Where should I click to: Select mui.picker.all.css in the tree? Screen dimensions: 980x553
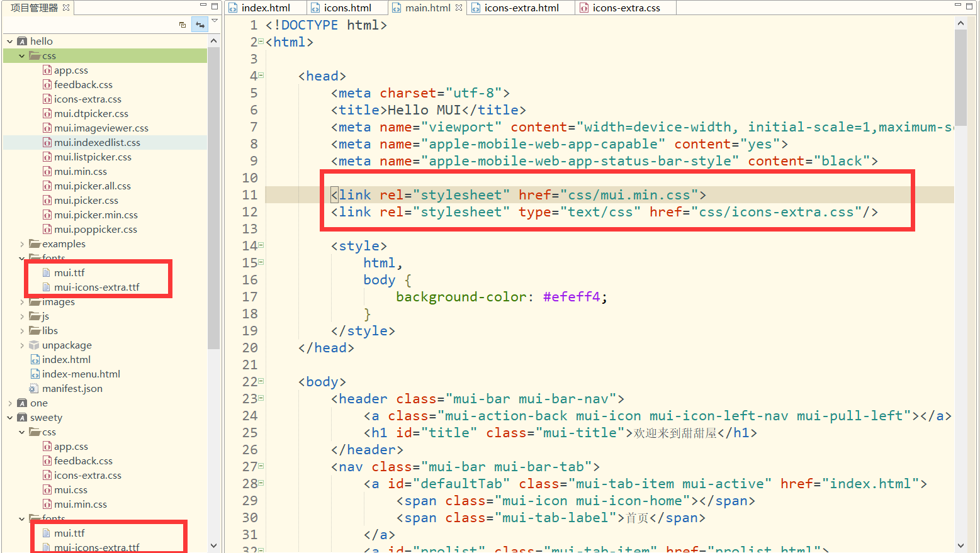93,186
